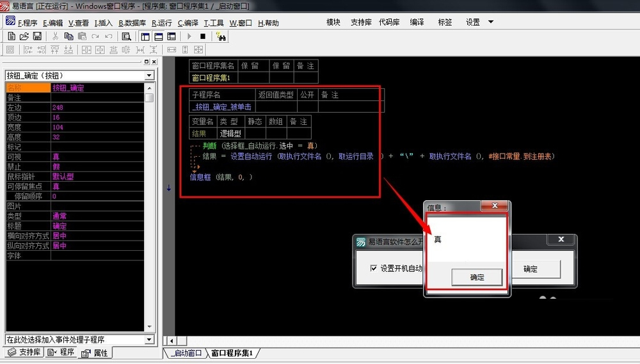Open the W.窗口 menu
This screenshot has width=640, height=364.
coord(241,23)
